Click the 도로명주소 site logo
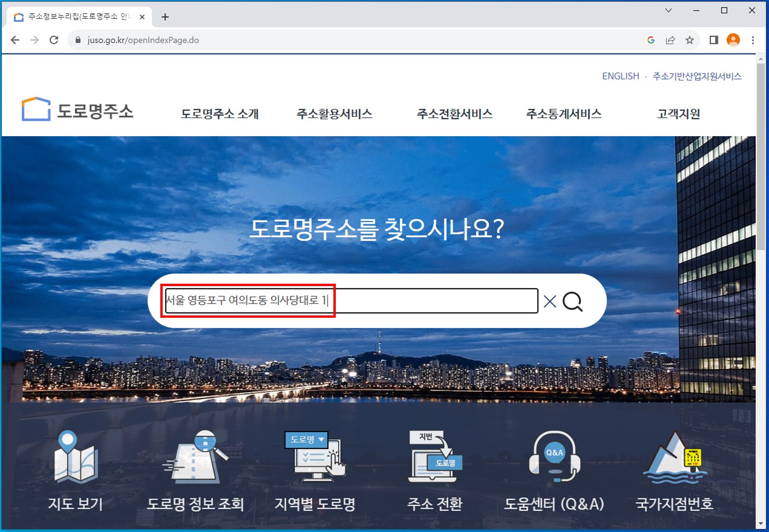Image resolution: width=769 pixels, height=532 pixels. tap(78, 110)
